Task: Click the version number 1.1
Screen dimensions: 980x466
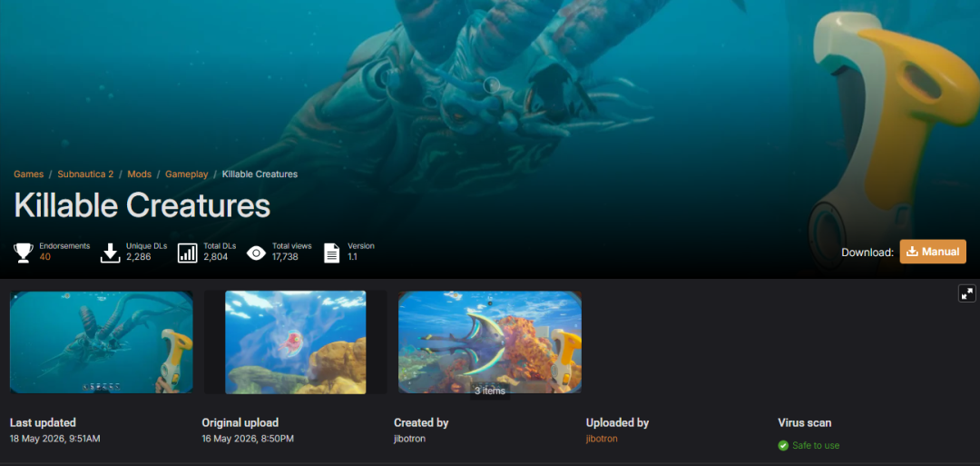Action: 352,256
